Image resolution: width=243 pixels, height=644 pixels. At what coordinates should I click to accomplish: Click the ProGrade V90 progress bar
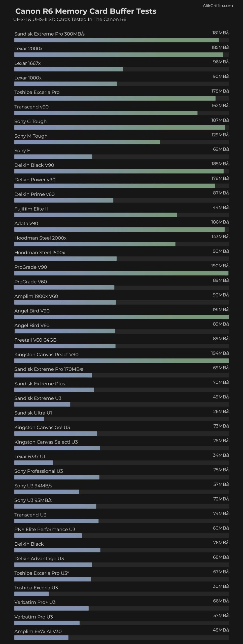121,273
